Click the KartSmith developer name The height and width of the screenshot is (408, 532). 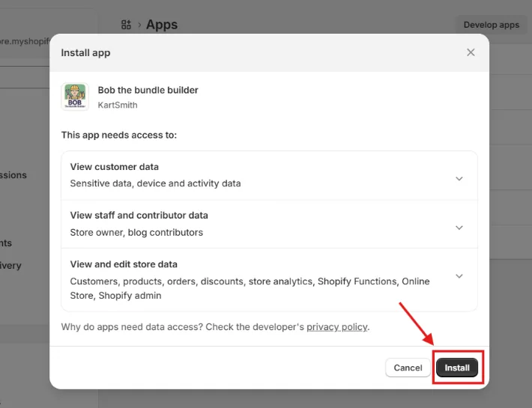coord(118,105)
